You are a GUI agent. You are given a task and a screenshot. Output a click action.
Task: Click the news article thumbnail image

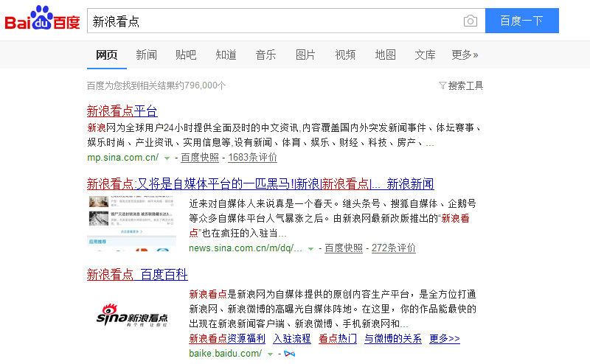[132, 223]
